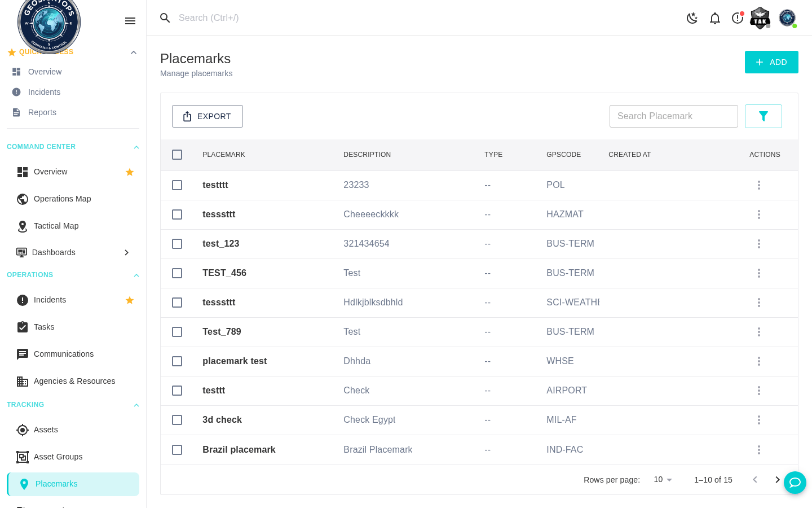Select Operations Map in the sidebar
The image size is (812, 508).
tap(62, 199)
